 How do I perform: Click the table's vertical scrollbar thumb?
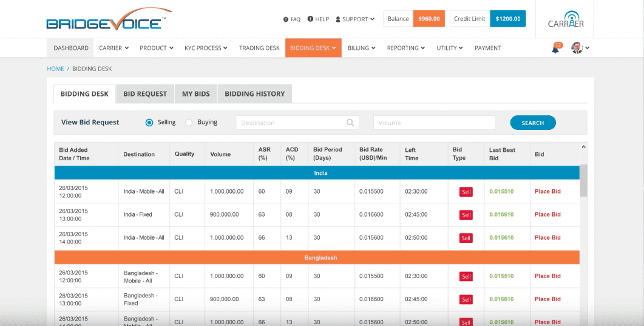click(x=583, y=180)
